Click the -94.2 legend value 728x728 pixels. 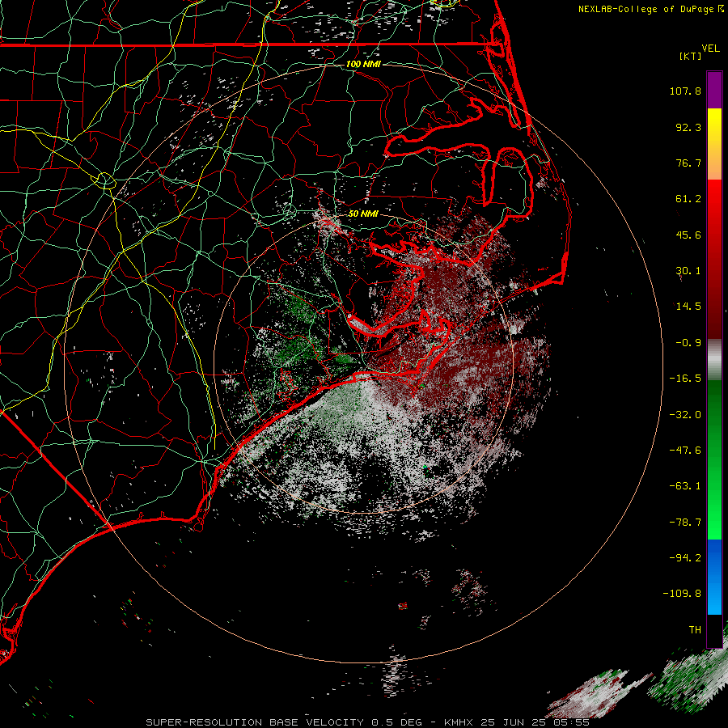pos(685,558)
